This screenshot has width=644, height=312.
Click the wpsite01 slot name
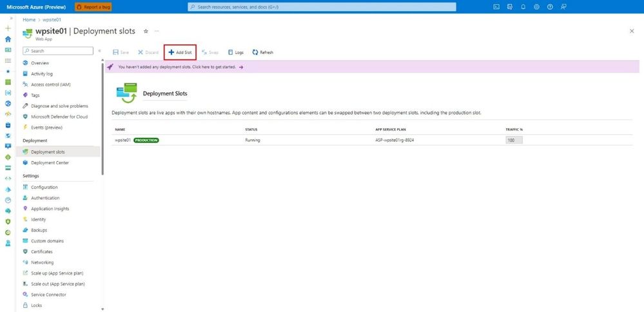(122, 141)
